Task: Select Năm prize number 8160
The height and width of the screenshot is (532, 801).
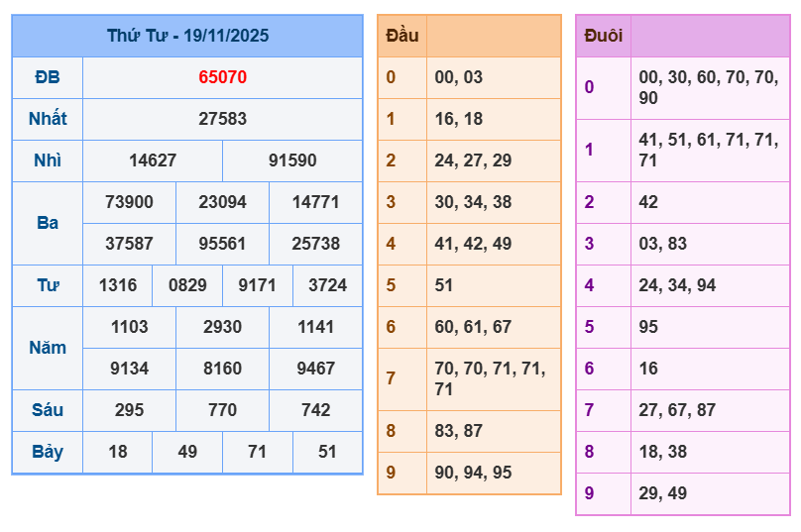Action: point(222,369)
